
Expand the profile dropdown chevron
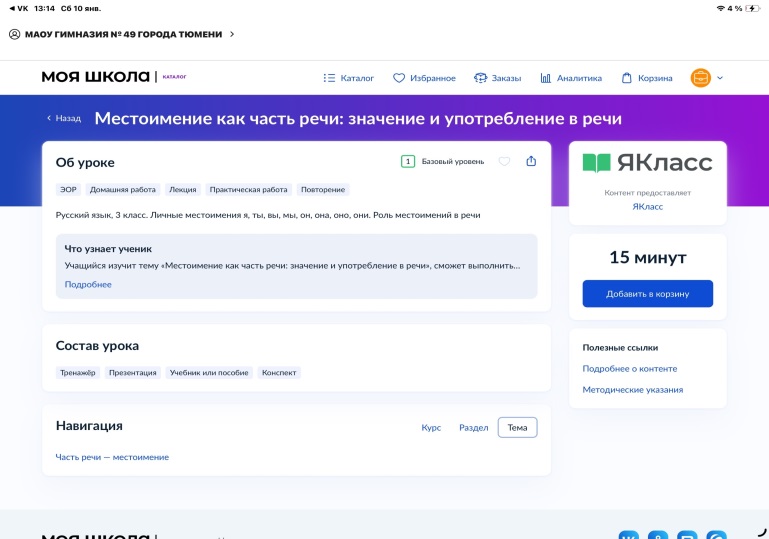[720, 78]
